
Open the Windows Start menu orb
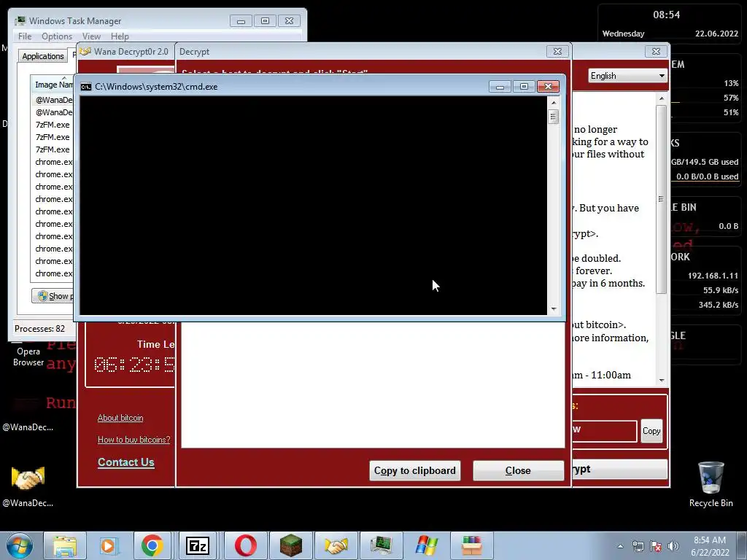pyautogui.click(x=20, y=545)
